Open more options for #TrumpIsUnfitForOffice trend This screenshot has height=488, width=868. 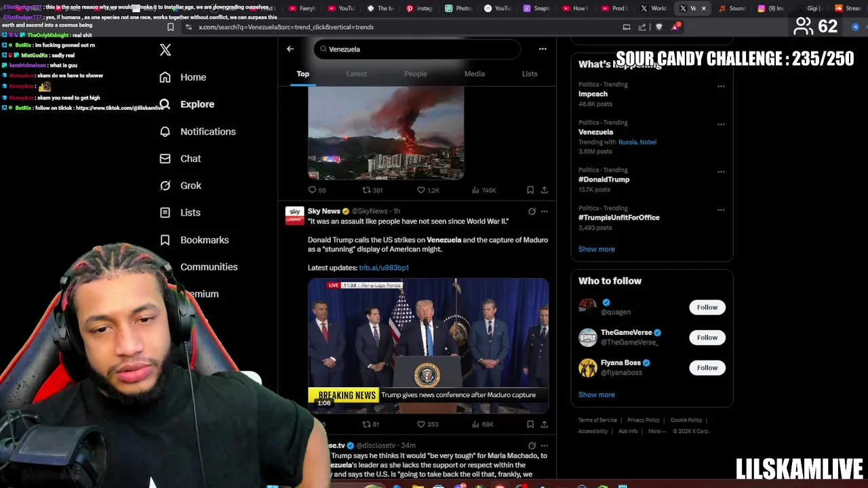(721, 209)
